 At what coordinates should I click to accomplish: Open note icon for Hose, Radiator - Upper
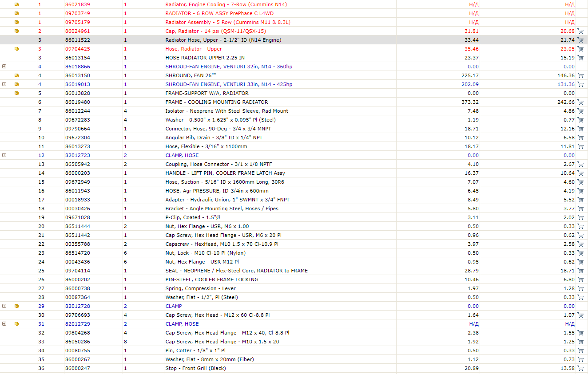(17, 49)
